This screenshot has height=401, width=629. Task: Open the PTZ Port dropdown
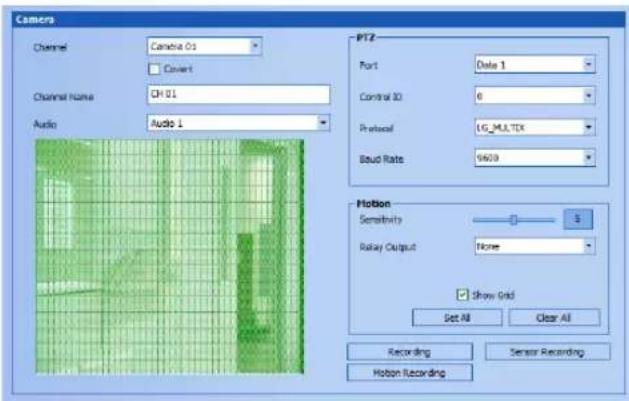point(535,65)
